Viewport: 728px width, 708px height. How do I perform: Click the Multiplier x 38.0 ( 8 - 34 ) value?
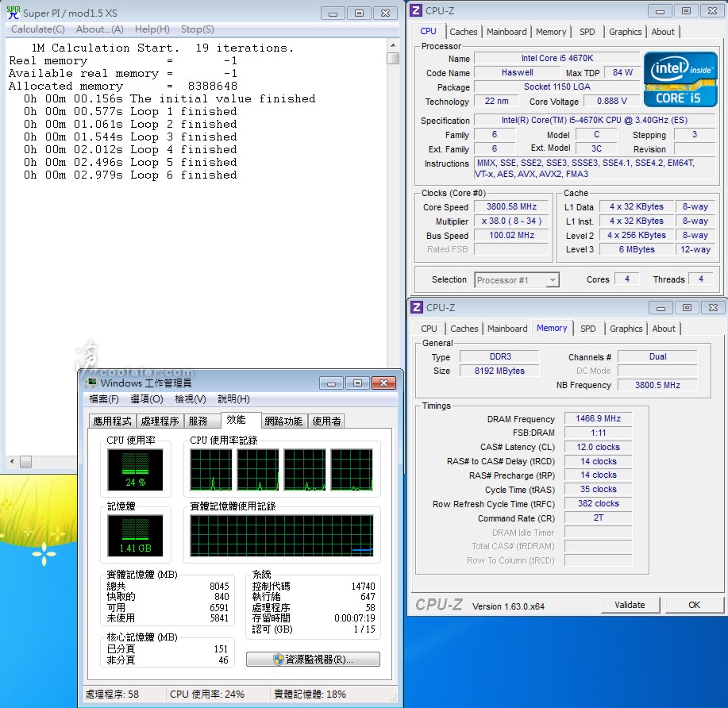tap(511, 221)
